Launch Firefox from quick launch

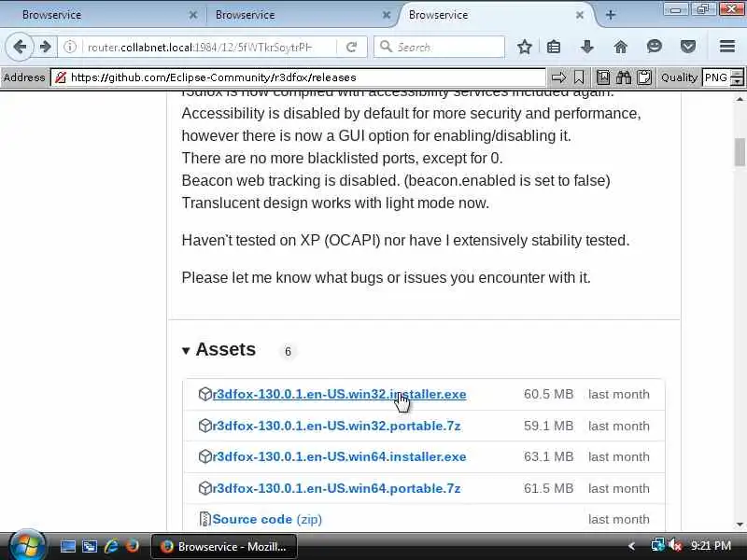click(132, 546)
